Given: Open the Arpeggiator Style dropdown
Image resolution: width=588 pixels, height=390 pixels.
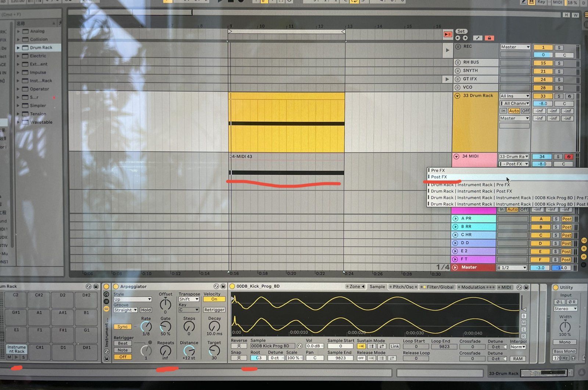Looking at the screenshot, I should (x=132, y=299).
